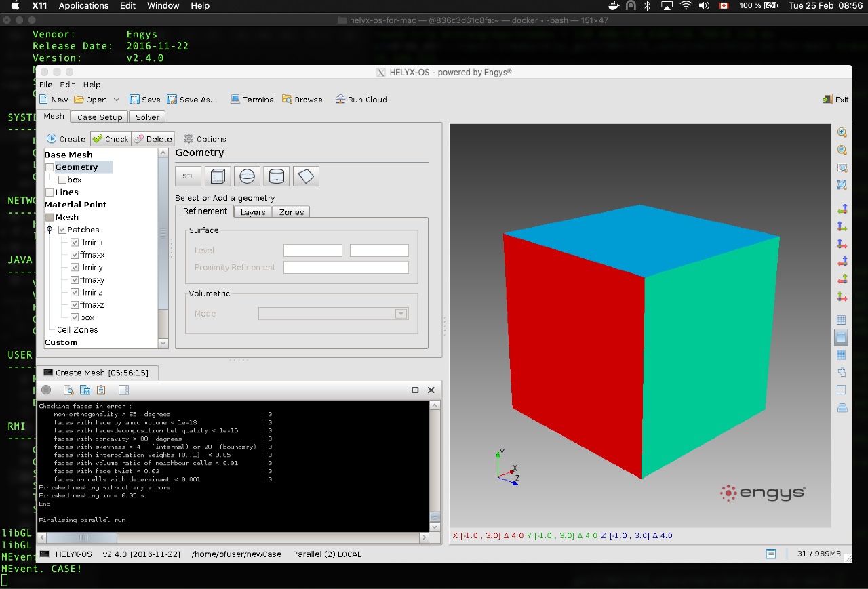
Task: Zoom in on the 3D view
Action: pyautogui.click(x=842, y=133)
